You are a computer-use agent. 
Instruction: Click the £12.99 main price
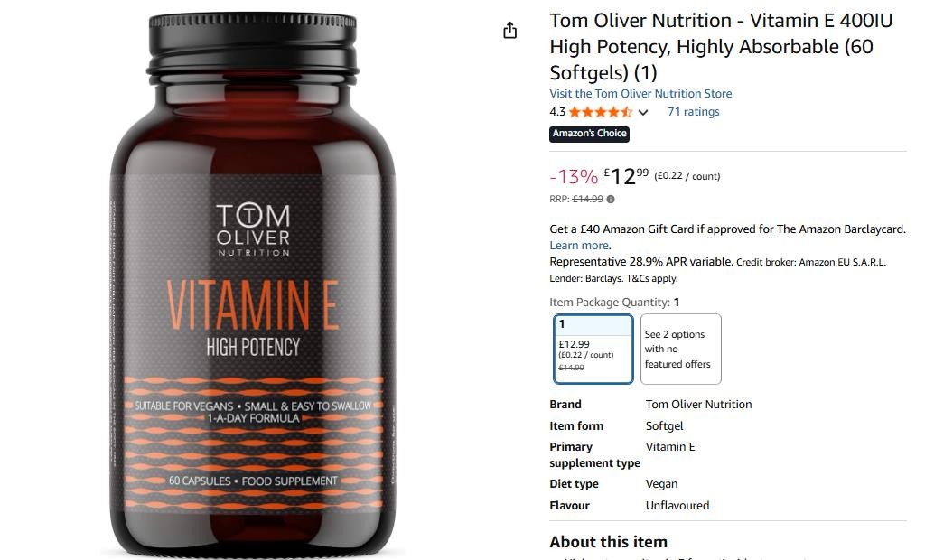626,176
